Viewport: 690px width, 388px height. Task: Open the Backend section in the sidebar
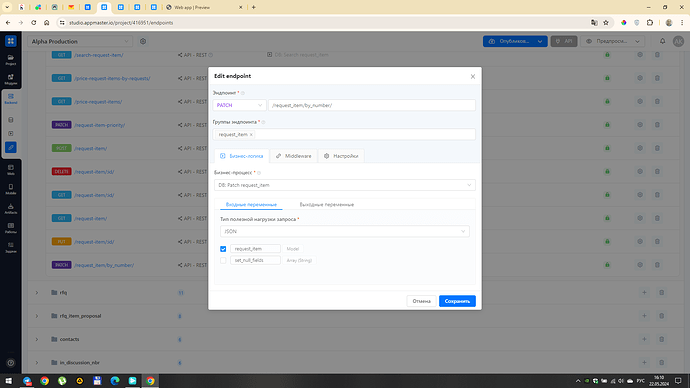(11, 99)
